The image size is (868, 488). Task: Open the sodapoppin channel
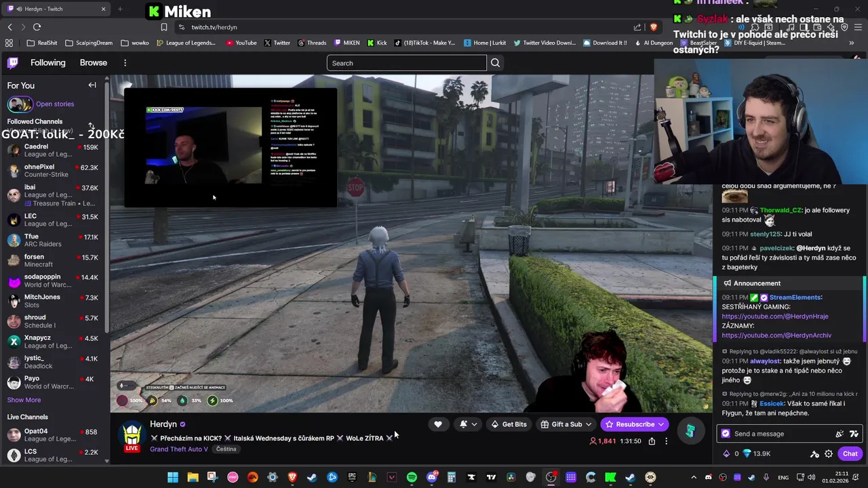(53, 281)
